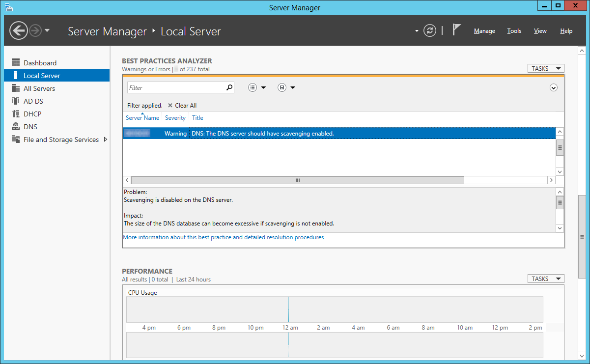
Task: Click results list scroll left arrow
Action: pyautogui.click(x=127, y=180)
